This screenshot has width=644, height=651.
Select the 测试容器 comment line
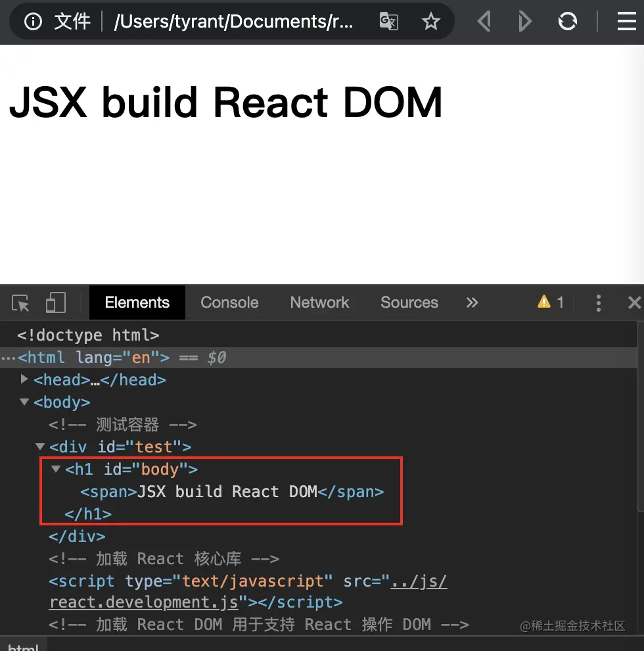pyautogui.click(x=122, y=424)
